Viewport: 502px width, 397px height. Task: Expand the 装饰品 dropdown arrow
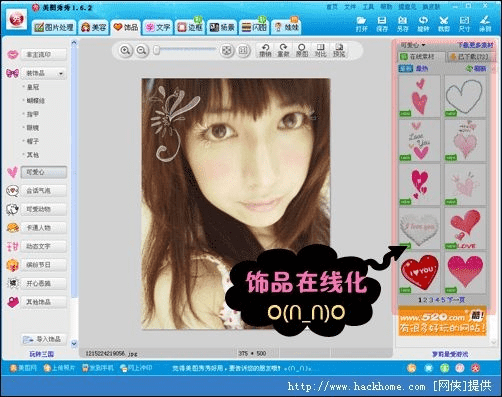tap(61, 73)
